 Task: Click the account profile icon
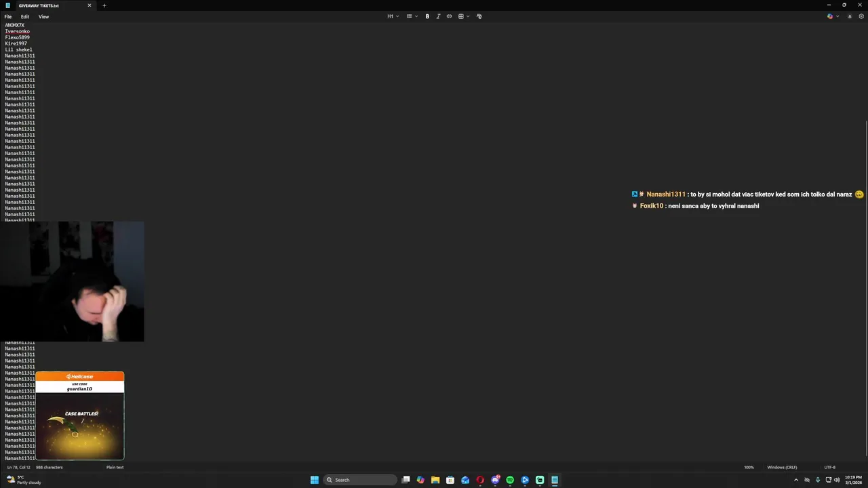click(850, 16)
